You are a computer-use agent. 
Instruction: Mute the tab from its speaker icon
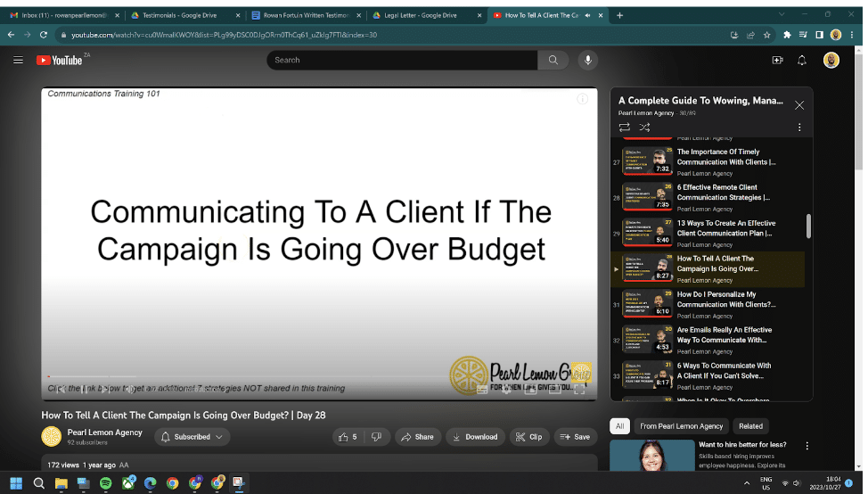588,15
